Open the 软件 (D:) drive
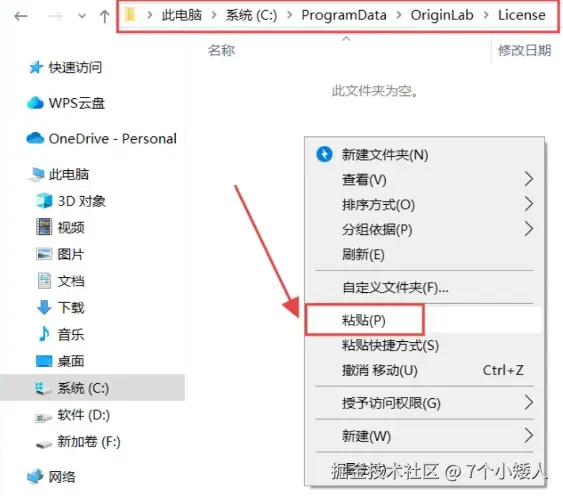This screenshot has width=563, height=496. point(84,415)
